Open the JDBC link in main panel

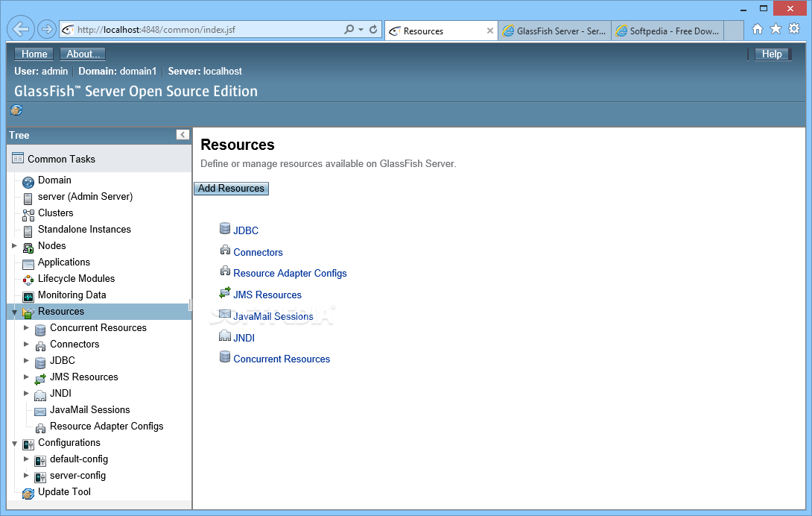(246, 230)
